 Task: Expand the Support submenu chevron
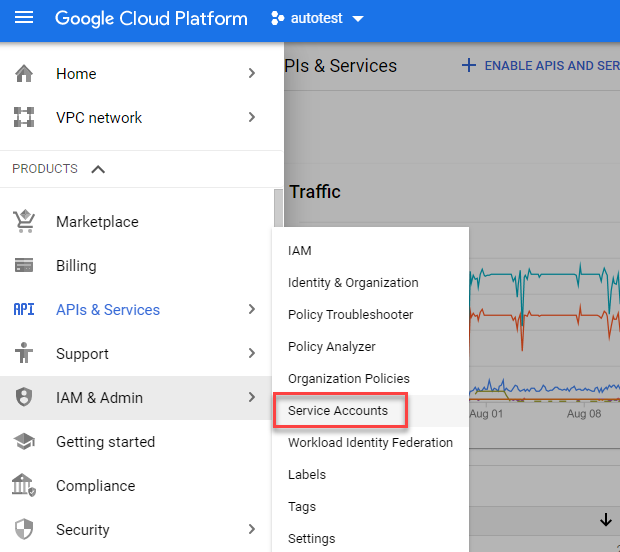(x=251, y=353)
